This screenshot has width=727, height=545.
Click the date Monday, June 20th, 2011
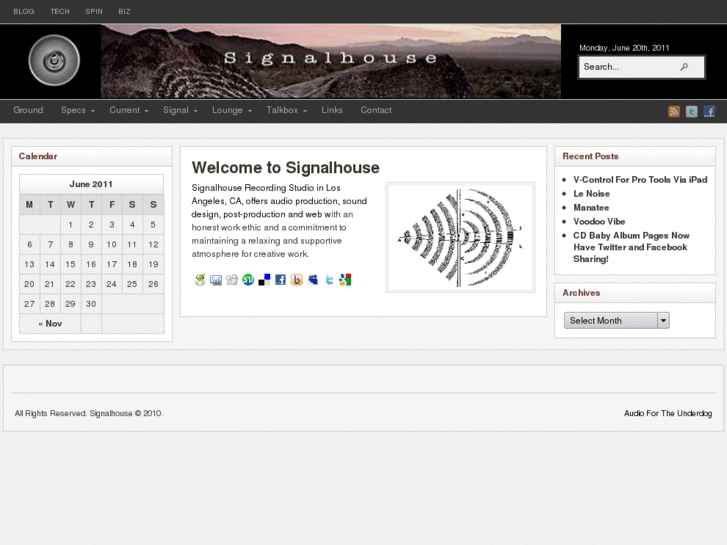(624, 48)
